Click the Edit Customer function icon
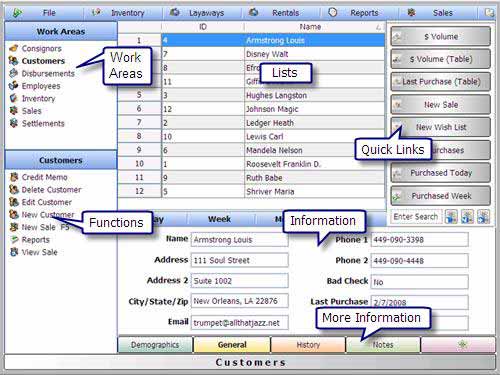This screenshot has width=500, height=375. [14, 202]
